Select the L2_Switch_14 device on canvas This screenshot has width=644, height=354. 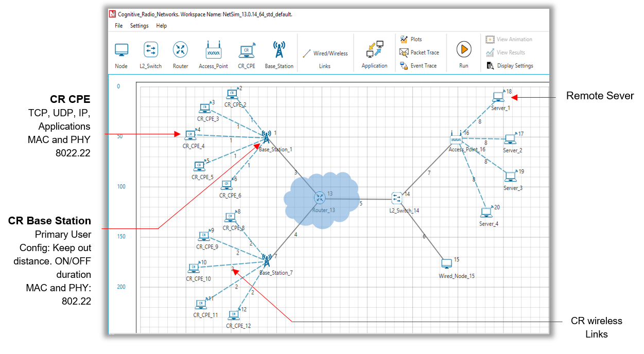pos(397,198)
